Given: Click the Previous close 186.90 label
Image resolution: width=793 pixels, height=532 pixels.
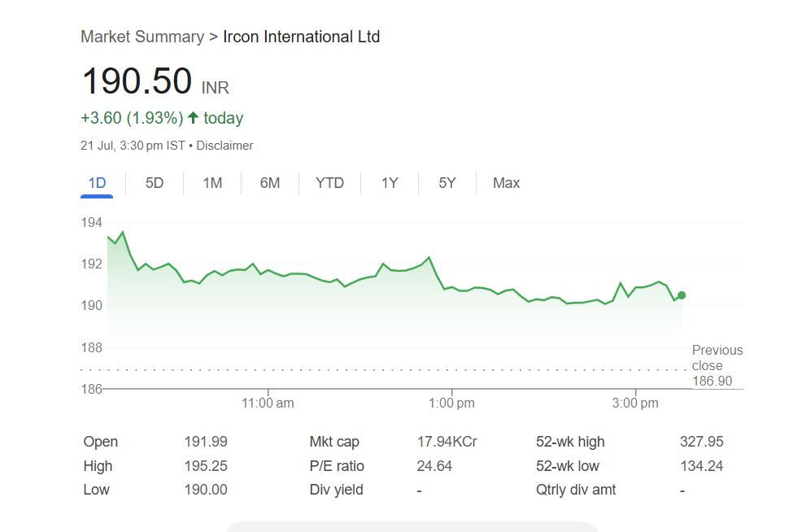Looking at the screenshot, I should pyautogui.click(x=717, y=365).
